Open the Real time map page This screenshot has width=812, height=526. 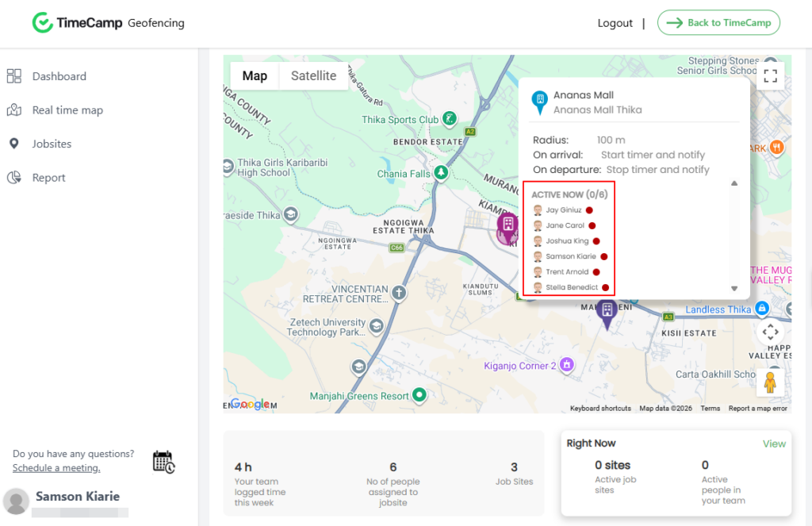point(67,109)
